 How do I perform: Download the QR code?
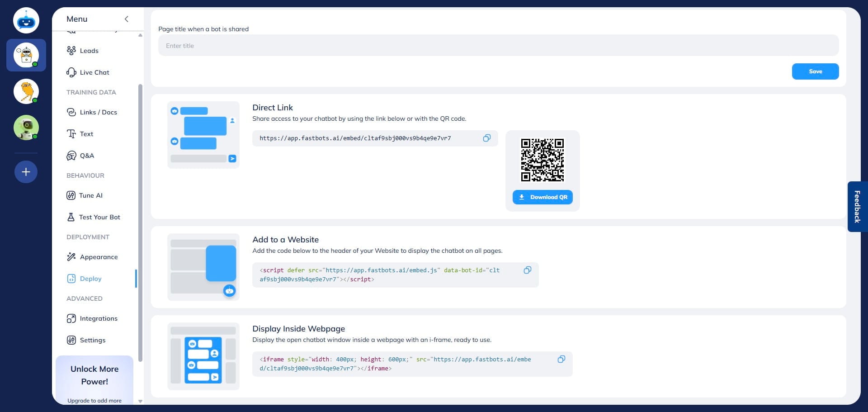point(542,197)
